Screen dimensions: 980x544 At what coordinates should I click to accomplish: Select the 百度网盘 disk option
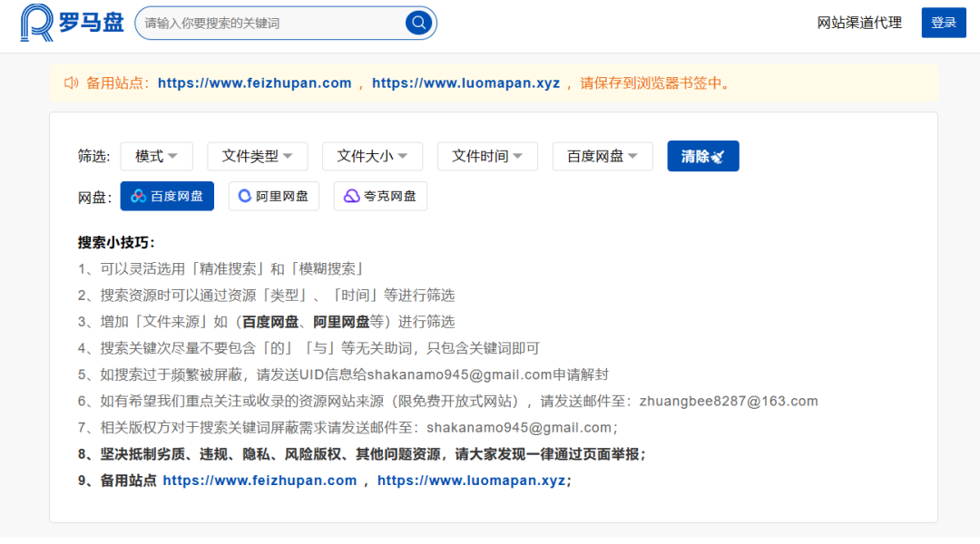tap(167, 196)
